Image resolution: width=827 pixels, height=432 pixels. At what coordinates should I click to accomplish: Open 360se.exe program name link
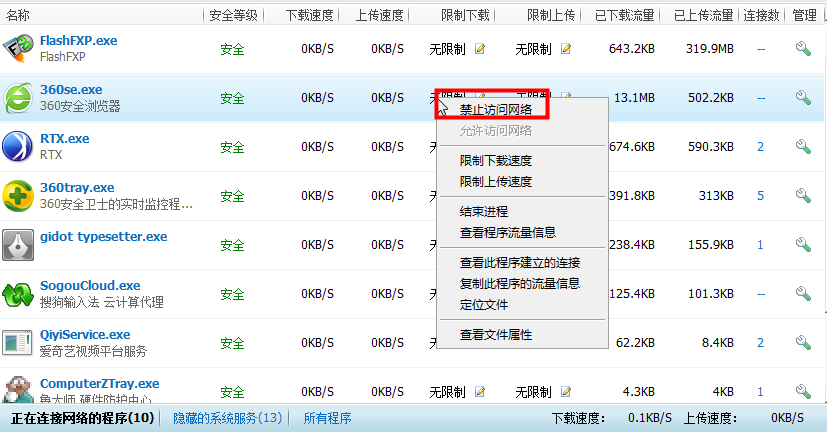tap(71, 90)
